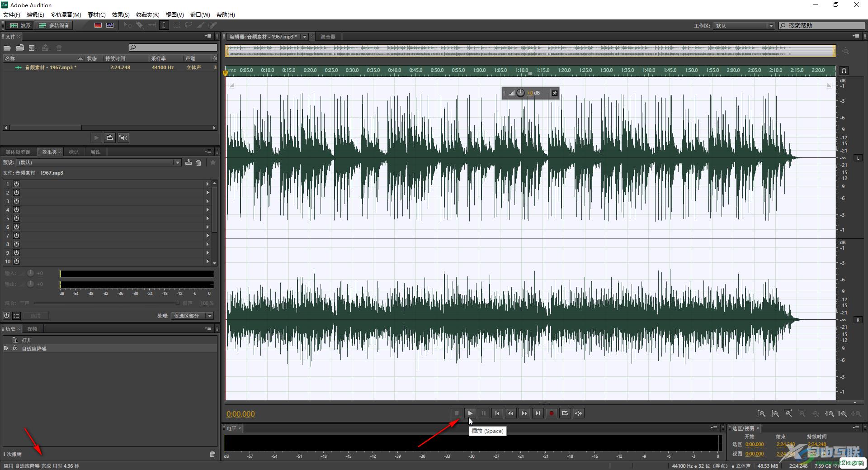Open Files panel options menu
Viewport: 868px width, 470px height.
coord(208,36)
